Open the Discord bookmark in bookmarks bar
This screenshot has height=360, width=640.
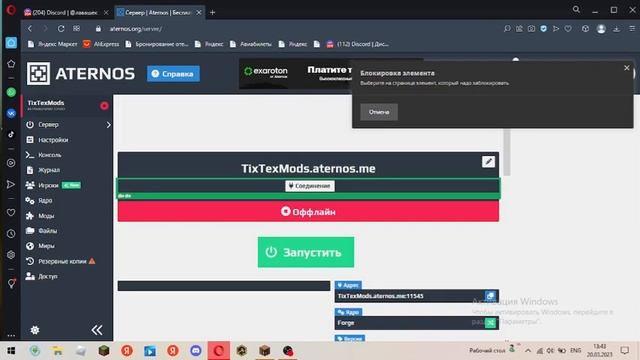358,44
